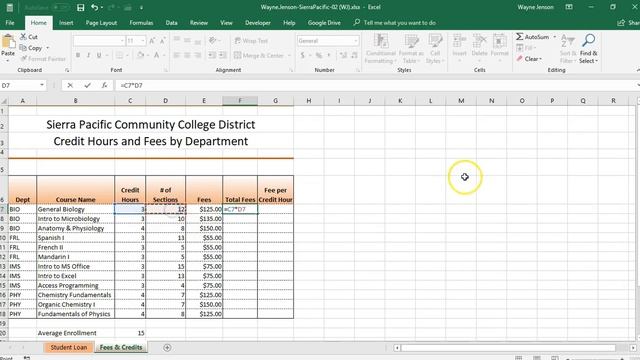
Task: Open the File tab
Action: tap(10, 23)
